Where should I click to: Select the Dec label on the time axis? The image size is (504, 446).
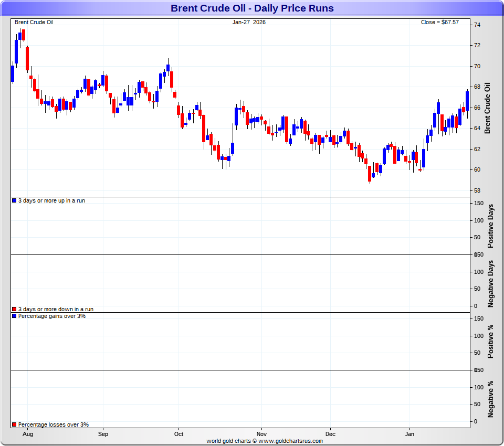[x=330, y=434]
